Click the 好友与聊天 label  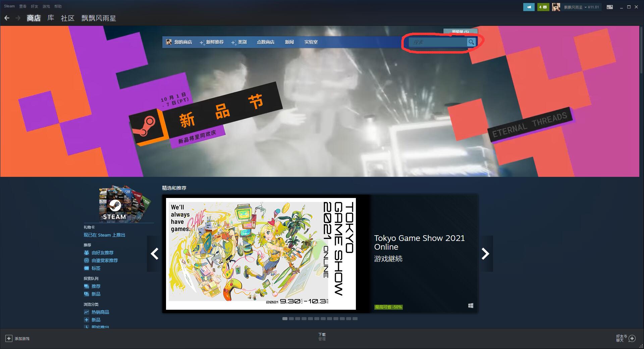click(x=621, y=338)
